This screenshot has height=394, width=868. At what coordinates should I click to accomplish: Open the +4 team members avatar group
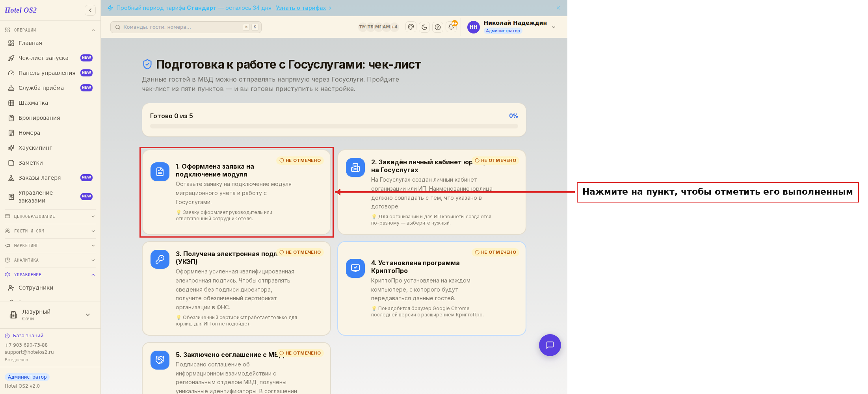point(394,27)
